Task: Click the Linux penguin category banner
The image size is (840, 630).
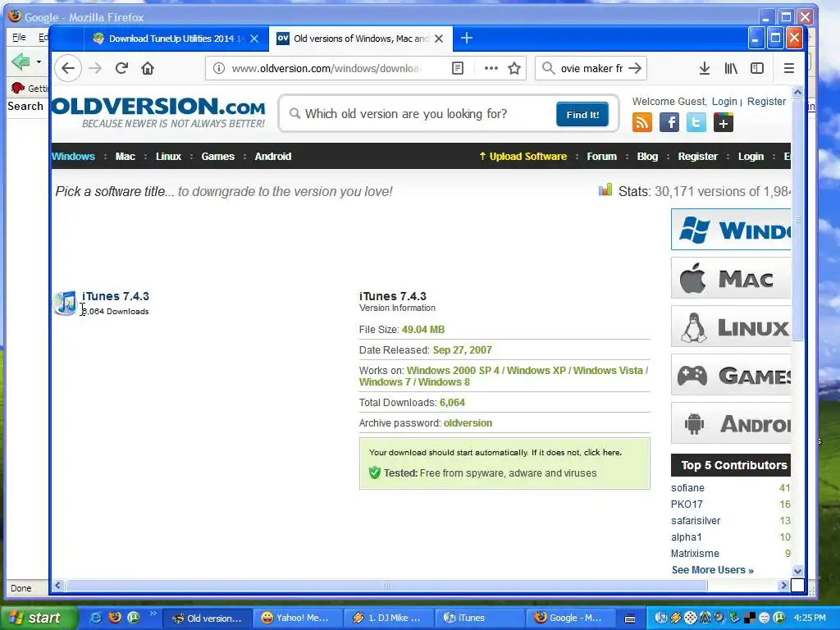Action: click(x=731, y=326)
